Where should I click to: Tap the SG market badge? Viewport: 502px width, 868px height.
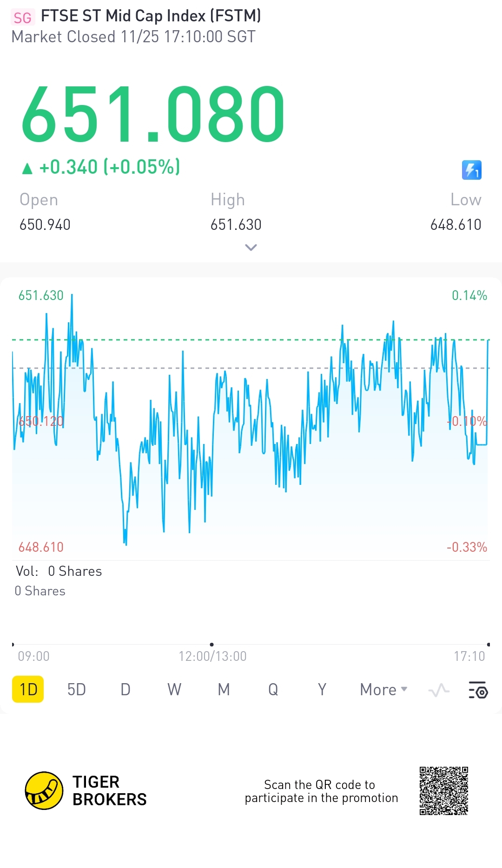coord(22,18)
